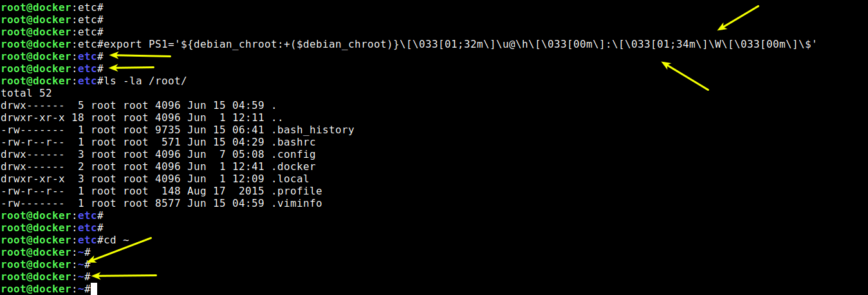Click the .bashrc entry in the listing

[293, 142]
